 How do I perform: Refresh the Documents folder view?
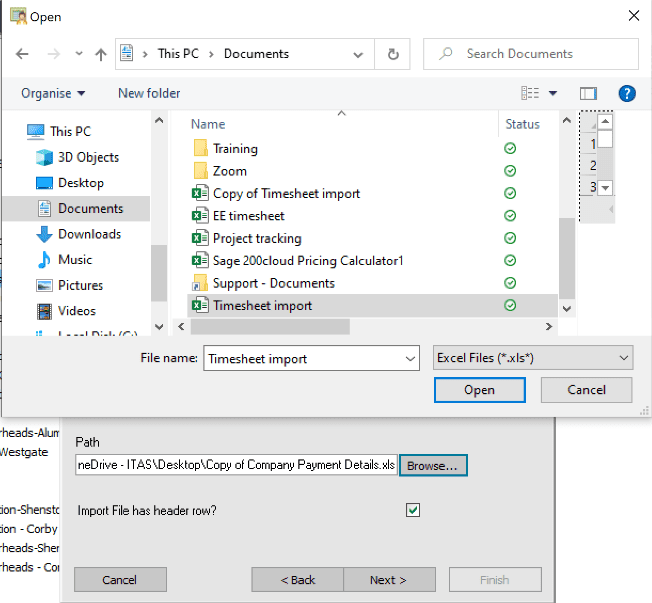393,54
